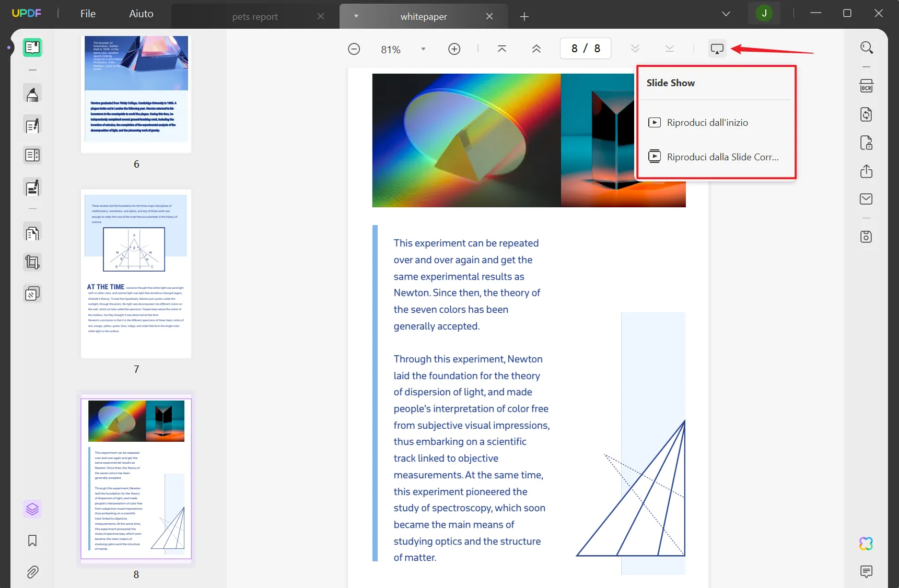The width and height of the screenshot is (899, 588).
Task: Open the Attachments paperclip panel
Action: [32, 572]
